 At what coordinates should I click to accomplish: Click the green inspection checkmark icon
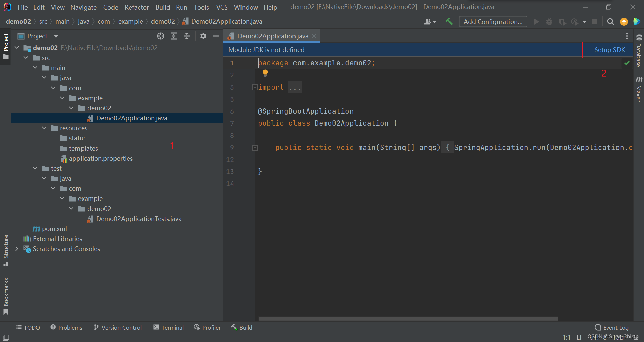(627, 63)
